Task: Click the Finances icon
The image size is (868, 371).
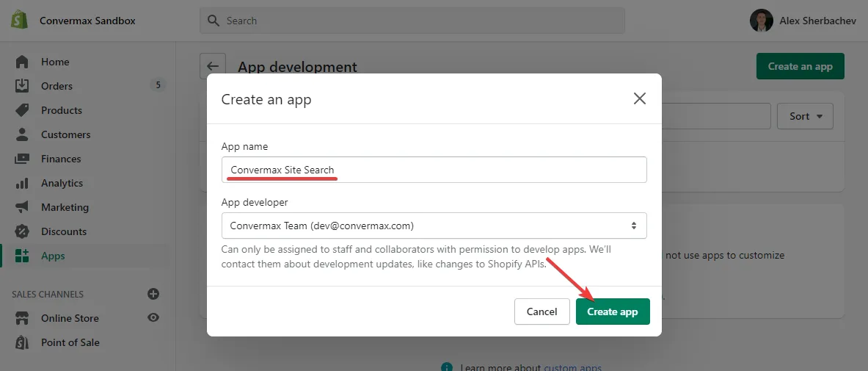Action: point(22,159)
